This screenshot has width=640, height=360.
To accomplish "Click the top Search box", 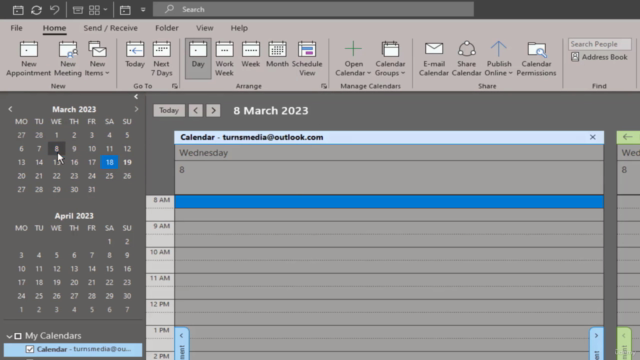I will pyautogui.click(x=313, y=9).
